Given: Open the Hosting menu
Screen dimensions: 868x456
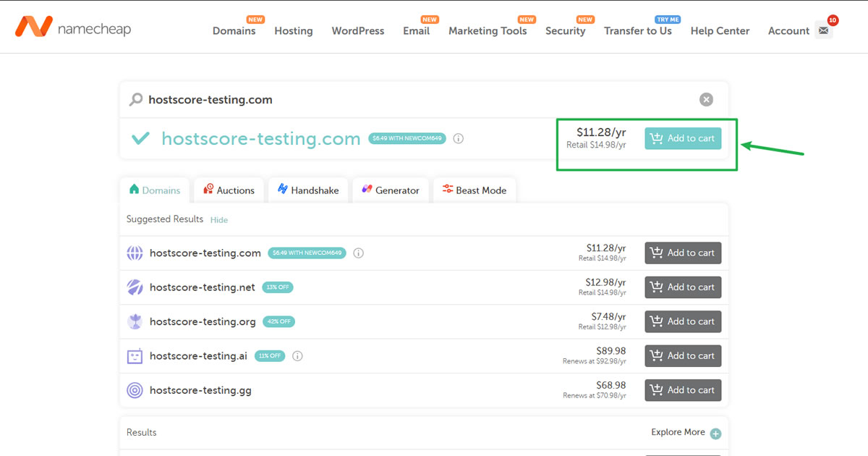Looking at the screenshot, I should coord(294,30).
